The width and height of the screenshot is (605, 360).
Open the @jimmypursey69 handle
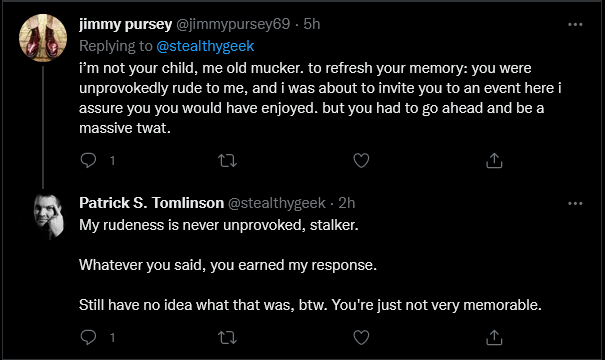tap(233, 24)
